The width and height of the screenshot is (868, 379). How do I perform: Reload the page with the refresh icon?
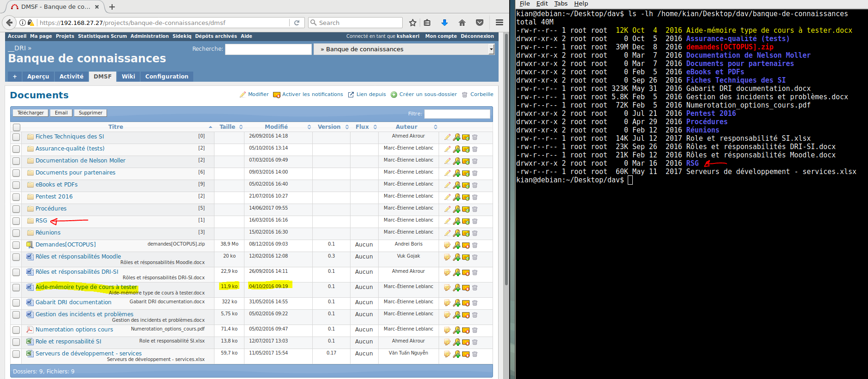point(297,23)
